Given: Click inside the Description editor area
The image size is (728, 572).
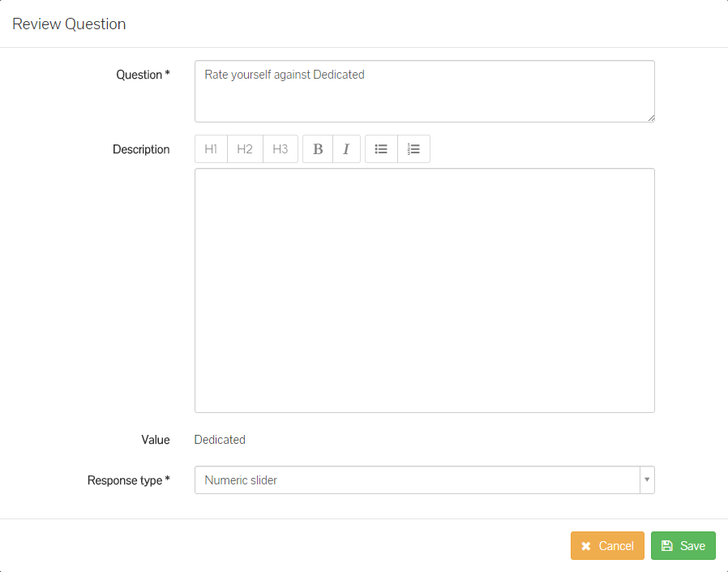Looking at the screenshot, I should coord(424,290).
